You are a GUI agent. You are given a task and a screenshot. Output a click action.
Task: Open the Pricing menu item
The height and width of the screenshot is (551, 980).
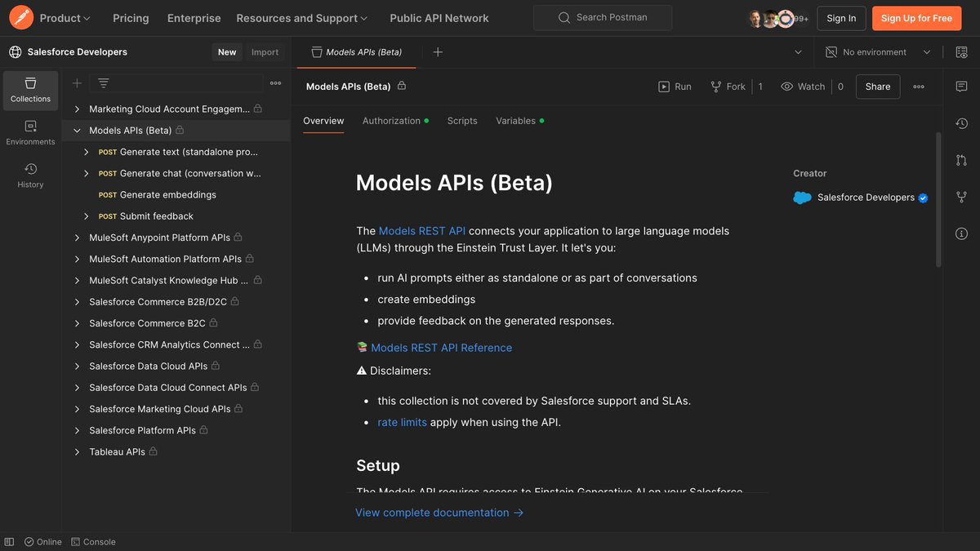(x=131, y=18)
